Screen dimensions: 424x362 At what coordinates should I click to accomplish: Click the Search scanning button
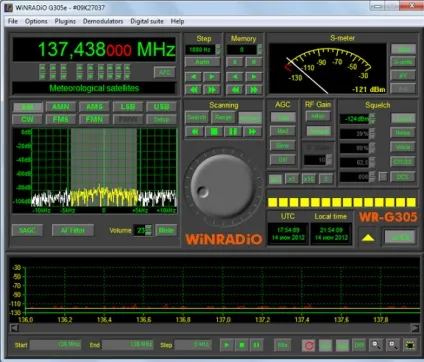click(197, 117)
